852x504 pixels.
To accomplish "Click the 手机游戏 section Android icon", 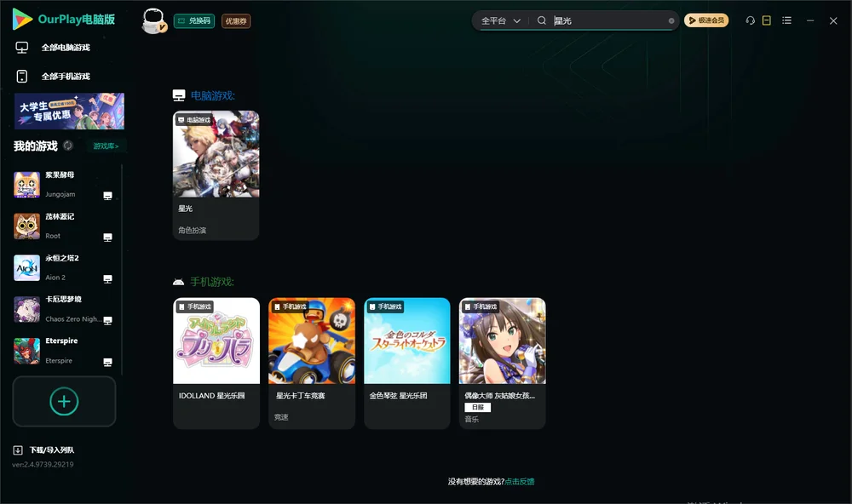I will (x=178, y=282).
